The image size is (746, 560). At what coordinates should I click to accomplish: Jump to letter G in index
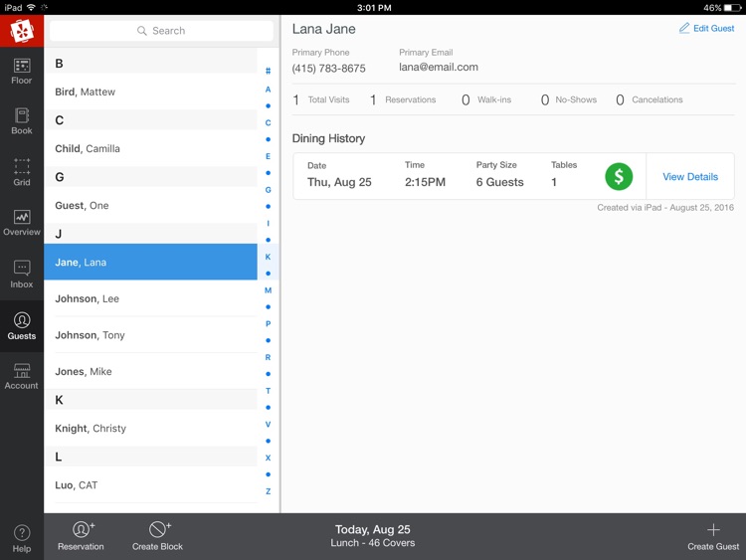[x=268, y=190]
